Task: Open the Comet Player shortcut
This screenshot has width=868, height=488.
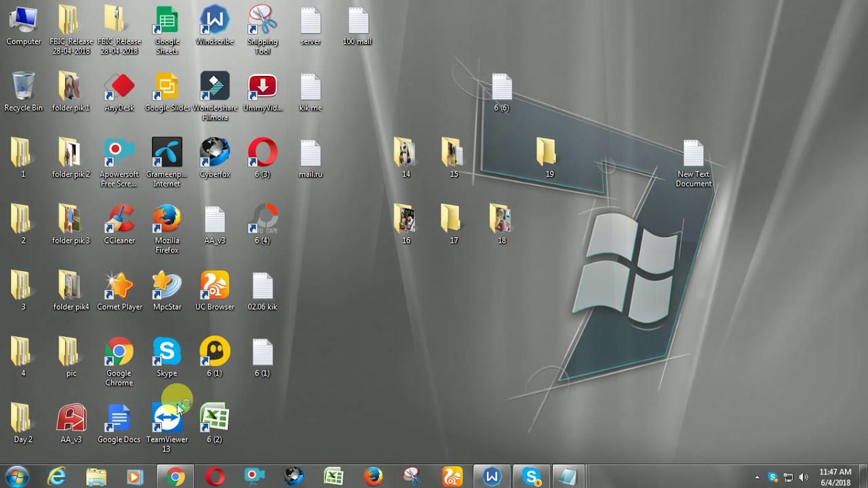Action: 119,291
